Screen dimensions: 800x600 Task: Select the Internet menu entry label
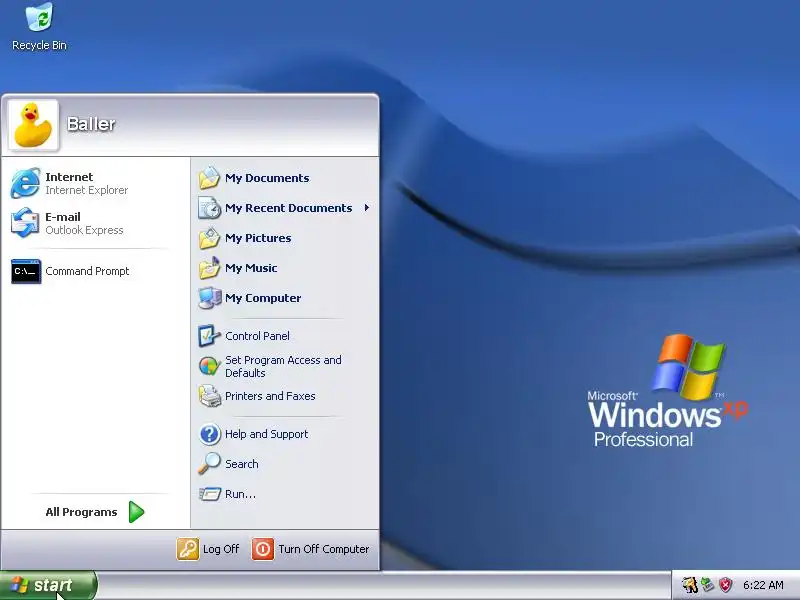pos(69,177)
